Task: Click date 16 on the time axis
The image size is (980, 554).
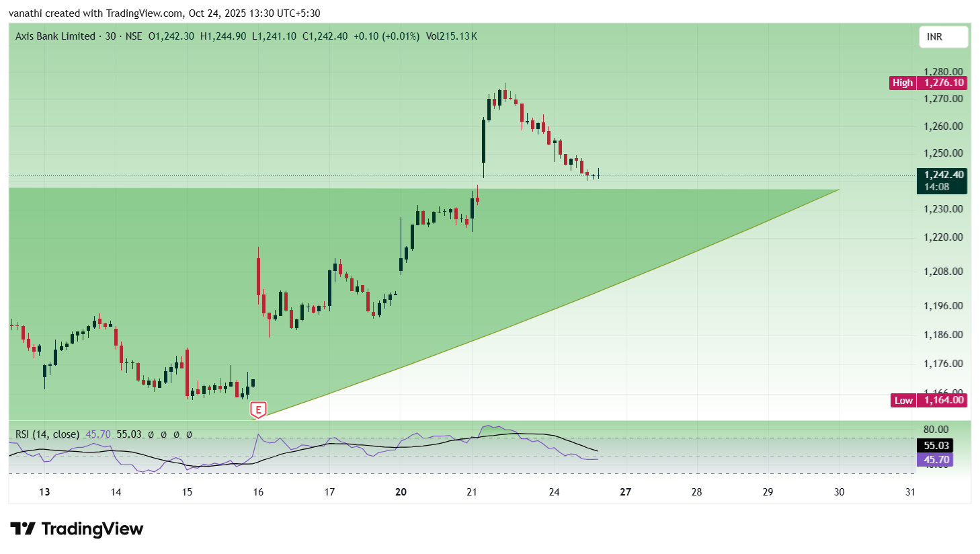Action: point(258,491)
